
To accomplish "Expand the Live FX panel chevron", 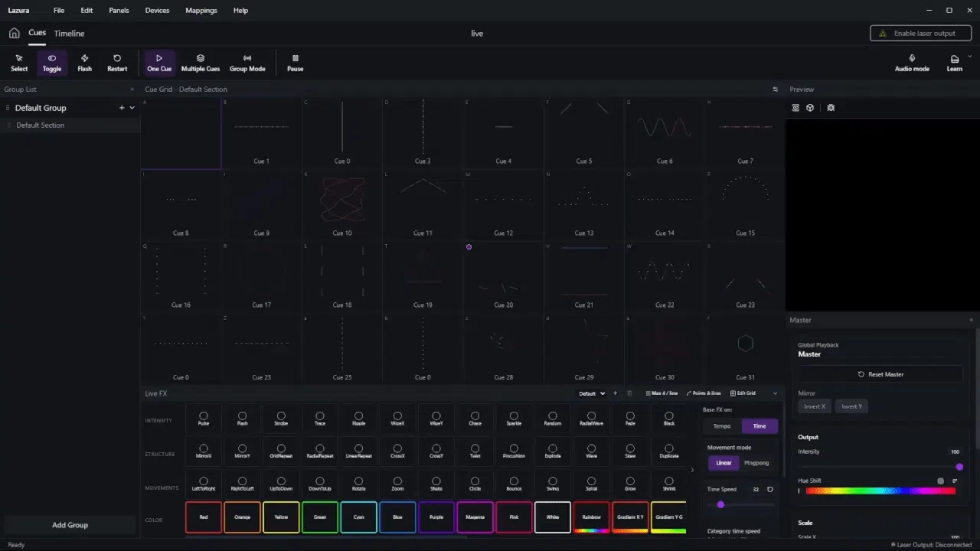I will 775,393.
